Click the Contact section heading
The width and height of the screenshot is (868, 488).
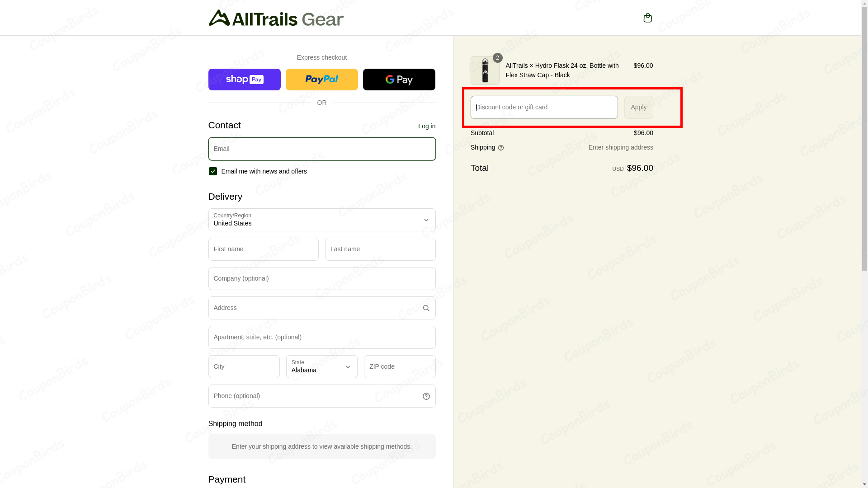tap(224, 125)
